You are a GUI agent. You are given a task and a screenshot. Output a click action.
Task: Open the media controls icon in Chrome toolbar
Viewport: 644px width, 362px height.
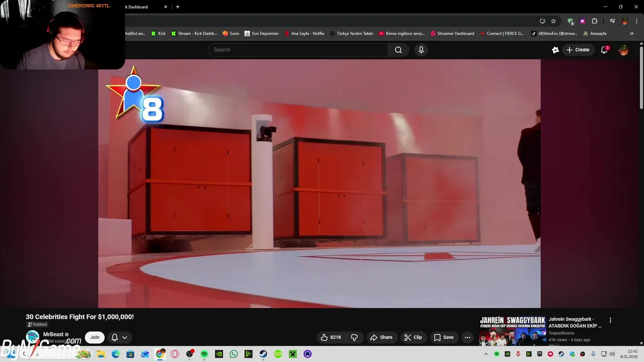coord(612,21)
